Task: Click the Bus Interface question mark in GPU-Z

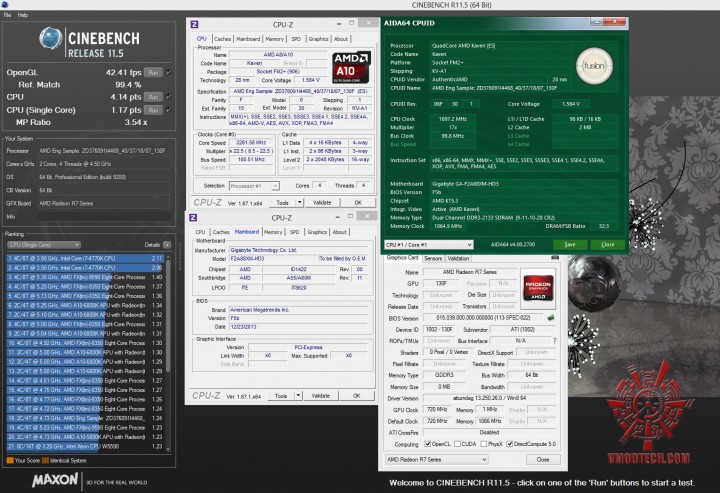Action: 555,341
